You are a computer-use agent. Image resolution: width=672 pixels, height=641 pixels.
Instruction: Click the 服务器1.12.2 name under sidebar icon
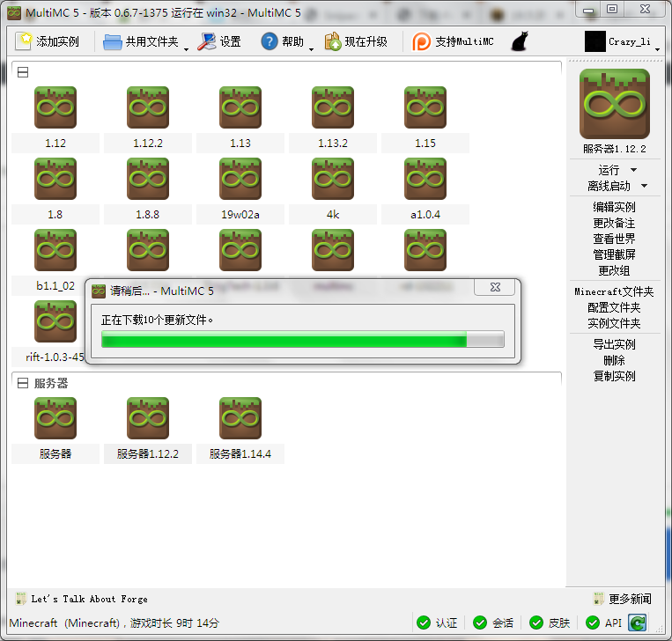[614, 149]
